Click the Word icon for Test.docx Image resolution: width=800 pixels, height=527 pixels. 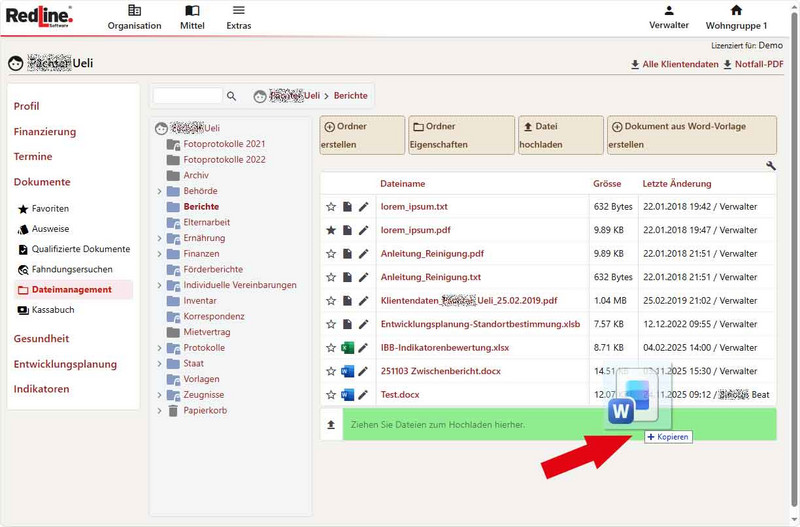(347, 395)
